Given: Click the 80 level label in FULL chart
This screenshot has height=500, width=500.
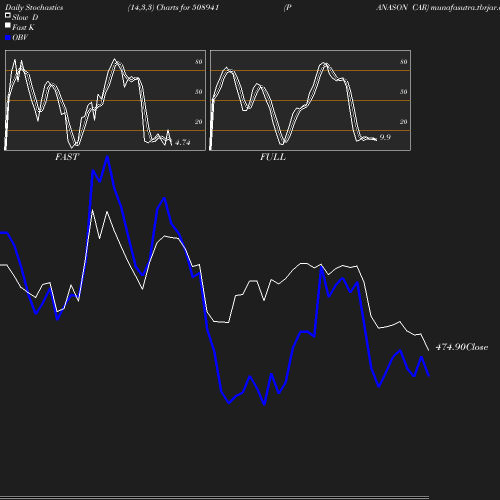Looking at the screenshot, I should 404,62.
